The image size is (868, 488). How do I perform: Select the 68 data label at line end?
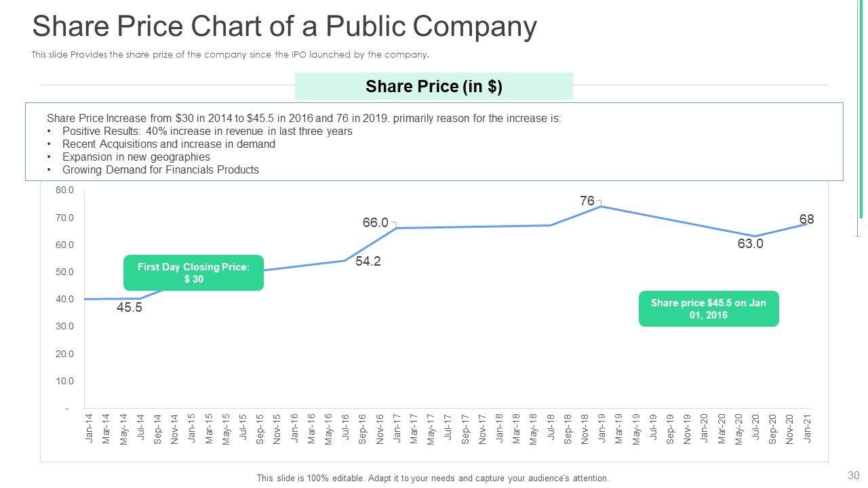[806, 220]
